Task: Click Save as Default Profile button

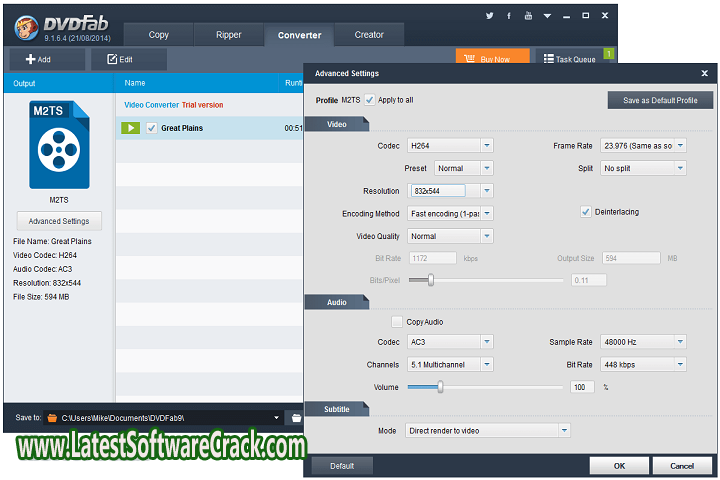Action: coord(660,100)
